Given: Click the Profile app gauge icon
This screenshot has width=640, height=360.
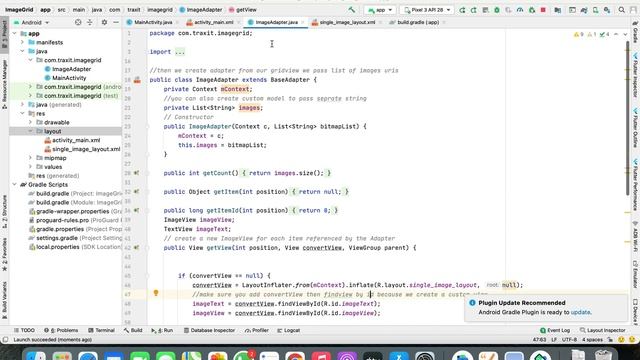Looking at the screenshot, I should (x=520, y=9).
